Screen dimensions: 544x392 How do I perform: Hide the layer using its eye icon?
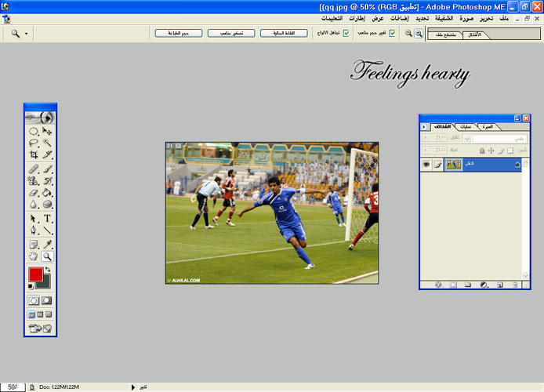(x=427, y=165)
